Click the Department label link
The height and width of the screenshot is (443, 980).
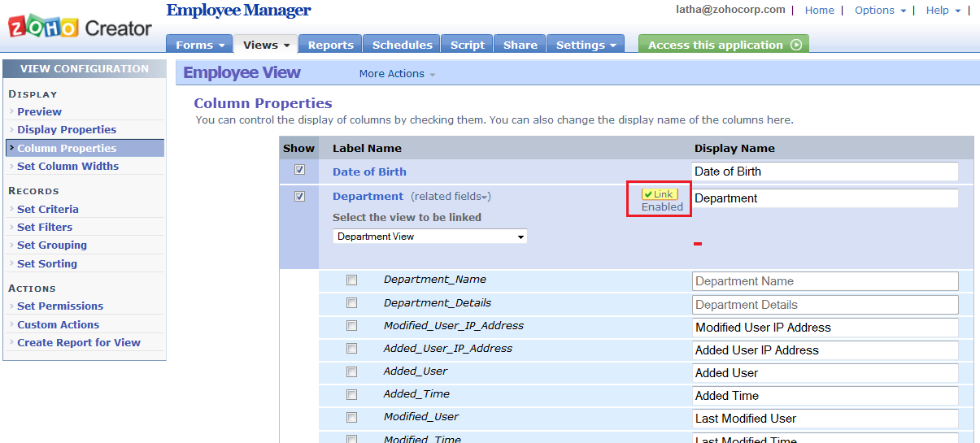click(x=368, y=196)
